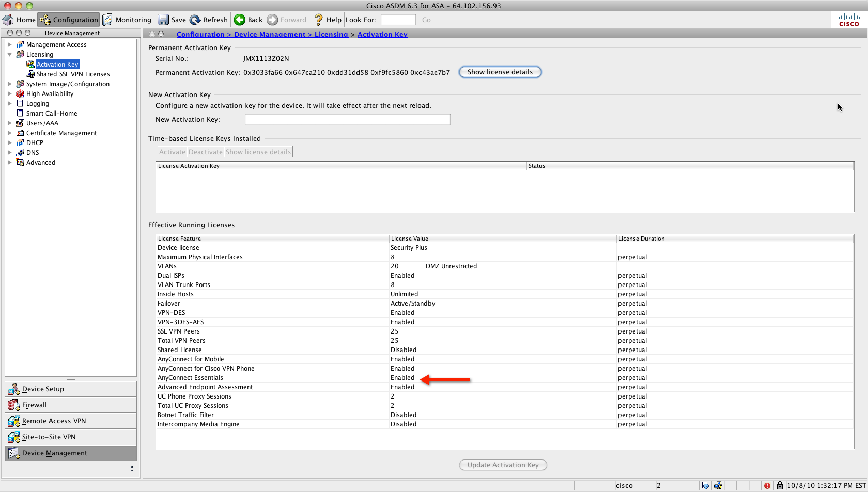Click the Logging icon in tree
Viewport: 868px width, 492px height.
20,104
